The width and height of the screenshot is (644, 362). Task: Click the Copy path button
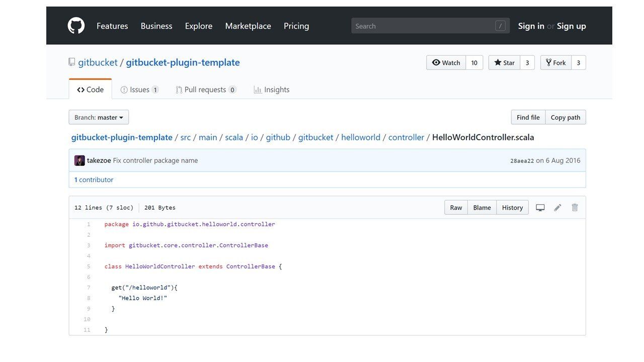[566, 117]
